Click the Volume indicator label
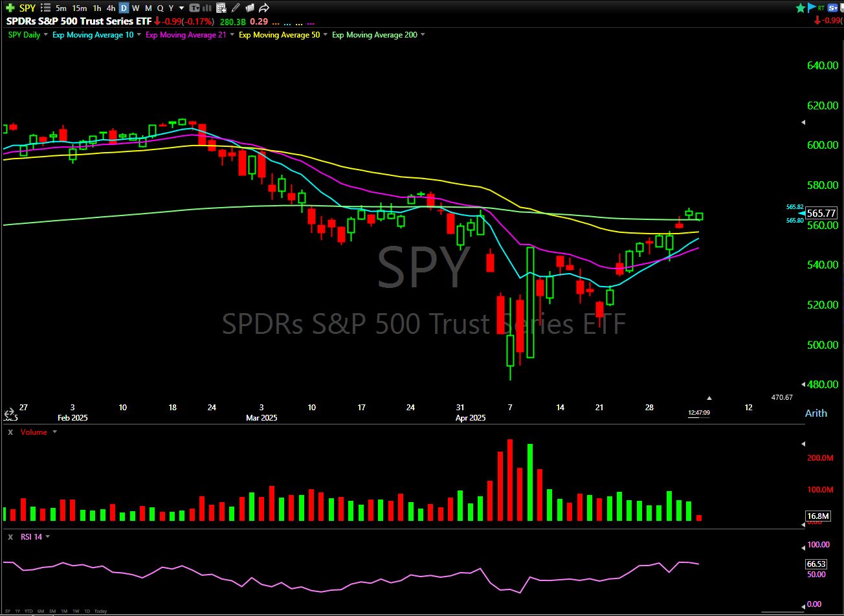The width and height of the screenshot is (844, 616). click(34, 432)
